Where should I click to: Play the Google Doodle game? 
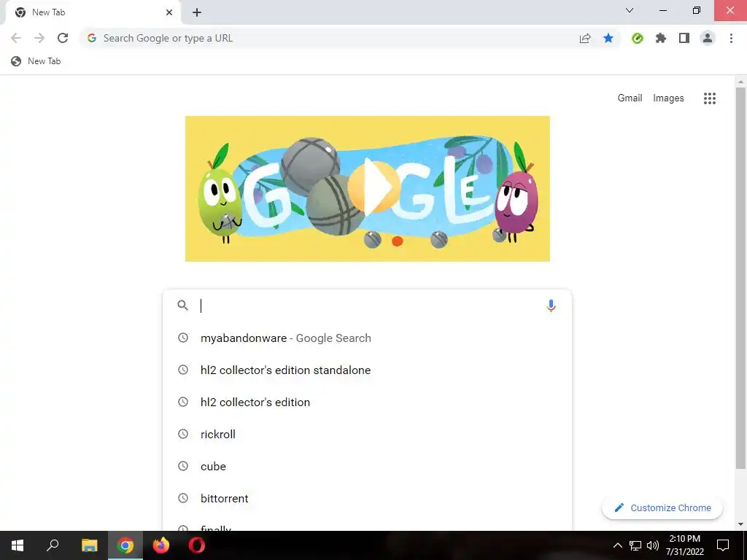(x=374, y=187)
